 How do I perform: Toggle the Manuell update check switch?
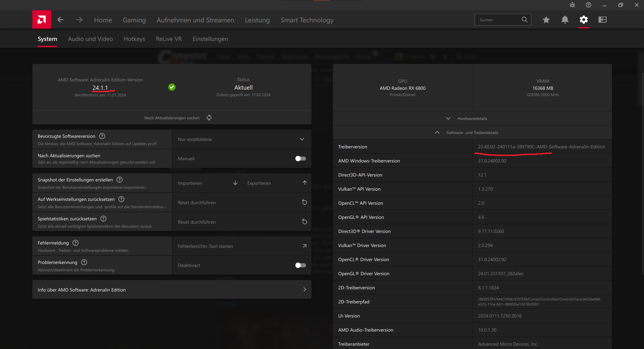(x=300, y=159)
